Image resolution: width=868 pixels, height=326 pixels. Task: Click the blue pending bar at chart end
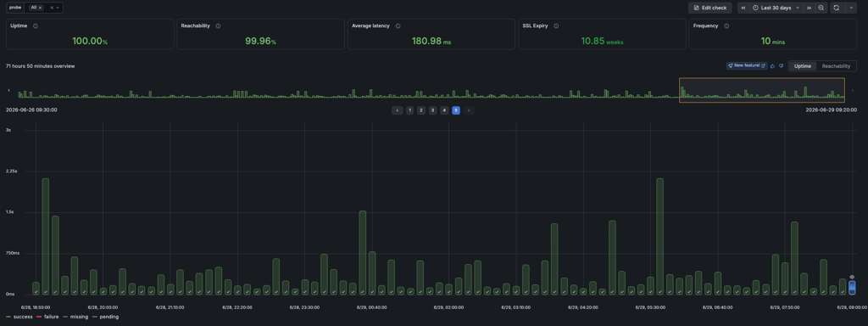(x=852, y=287)
